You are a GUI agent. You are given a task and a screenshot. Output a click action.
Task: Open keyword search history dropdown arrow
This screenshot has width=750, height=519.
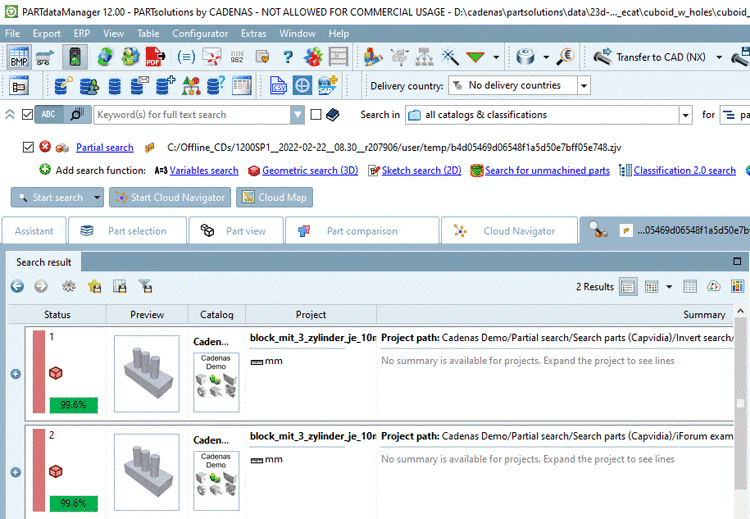click(x=298, y=115)
